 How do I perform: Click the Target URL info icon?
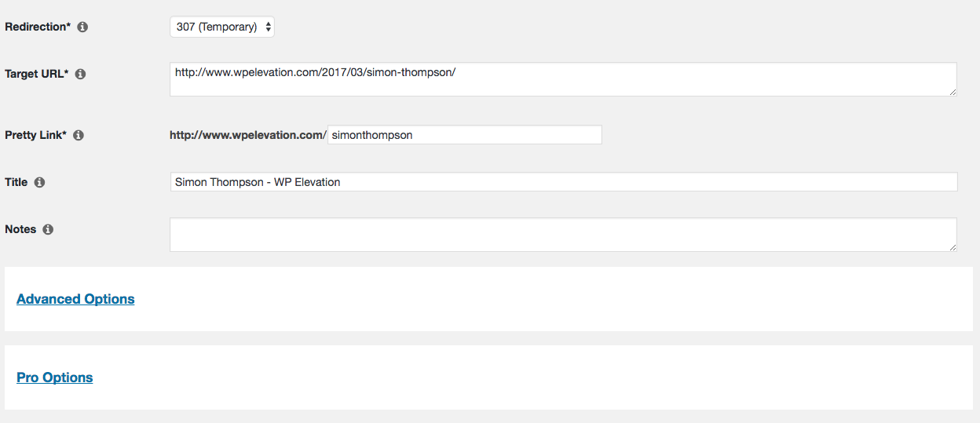click(80, 74)
